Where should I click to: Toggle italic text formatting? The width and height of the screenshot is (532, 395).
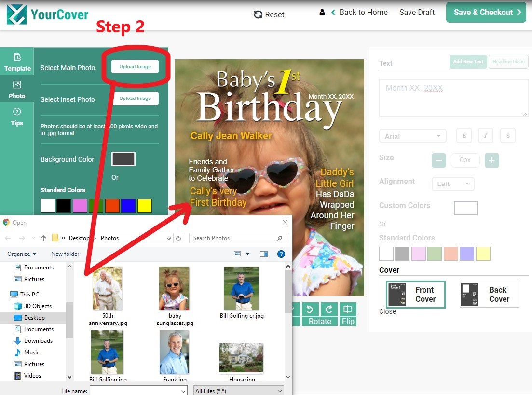485,136
